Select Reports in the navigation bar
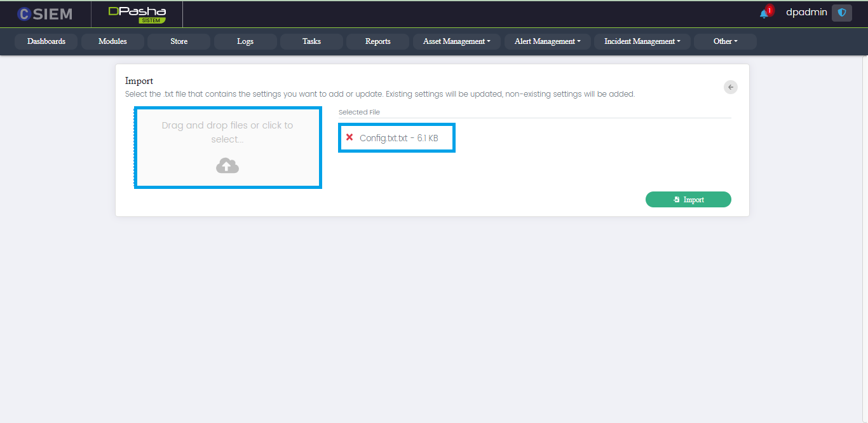The image size is (868, 423). [377, 41]
